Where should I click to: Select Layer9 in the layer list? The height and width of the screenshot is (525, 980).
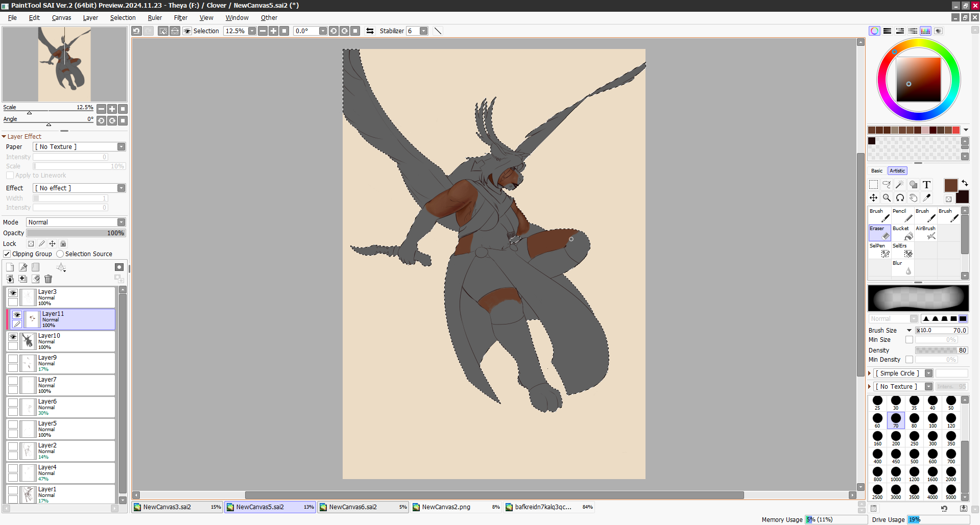click(x=66, y=363)
